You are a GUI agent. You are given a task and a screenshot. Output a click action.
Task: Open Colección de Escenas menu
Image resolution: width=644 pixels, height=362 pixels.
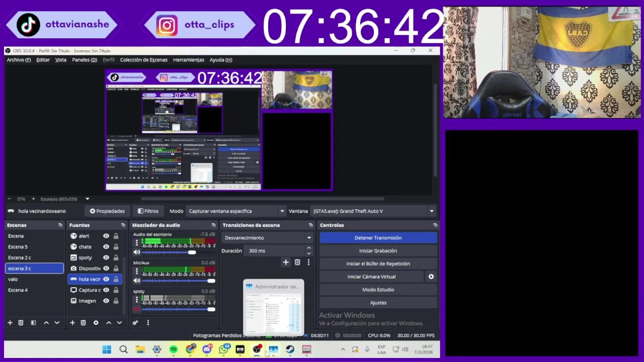coord(143,60)
